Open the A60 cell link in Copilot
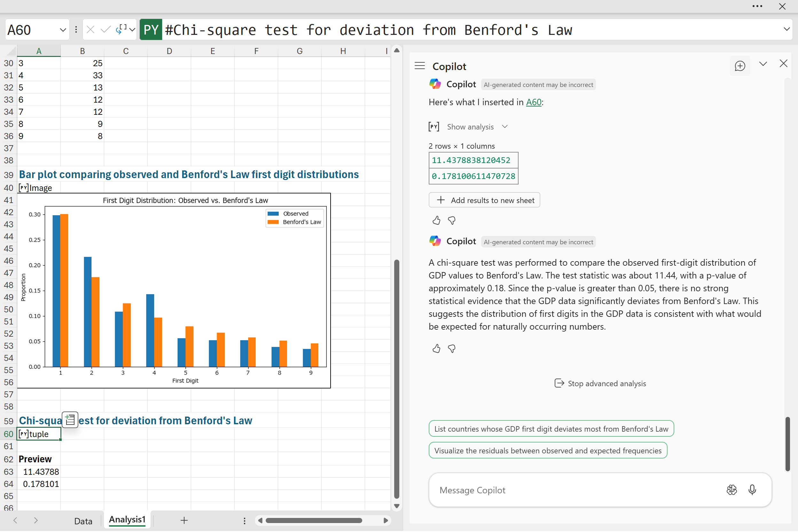Image resolution: width=798 pixels, height=532 pixels. coord(533,102)
